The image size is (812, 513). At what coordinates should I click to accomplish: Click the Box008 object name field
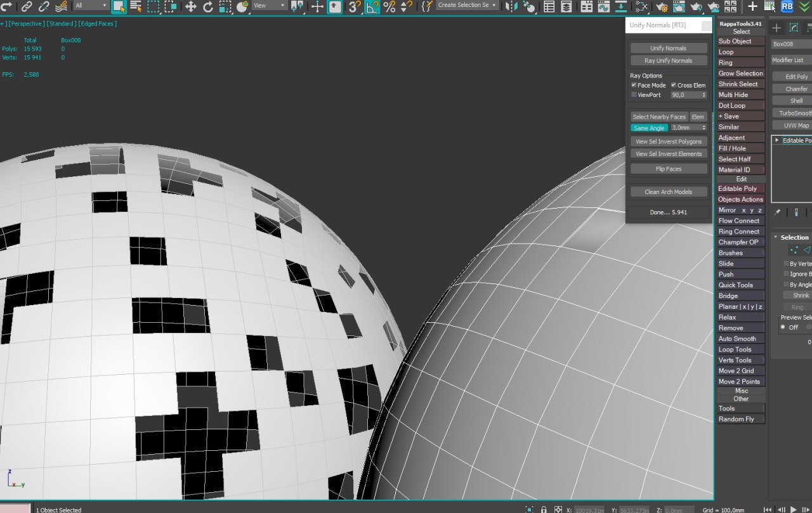[x=792, y=44]
